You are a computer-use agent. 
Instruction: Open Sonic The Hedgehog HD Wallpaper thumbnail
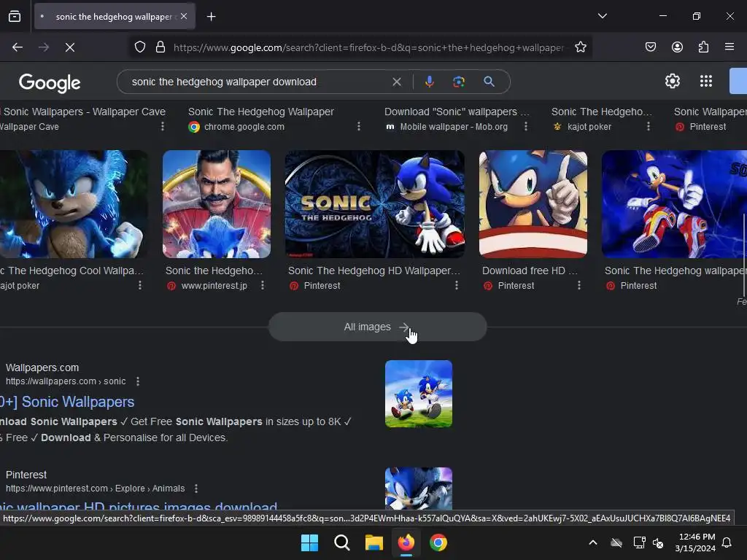point(375,204)
